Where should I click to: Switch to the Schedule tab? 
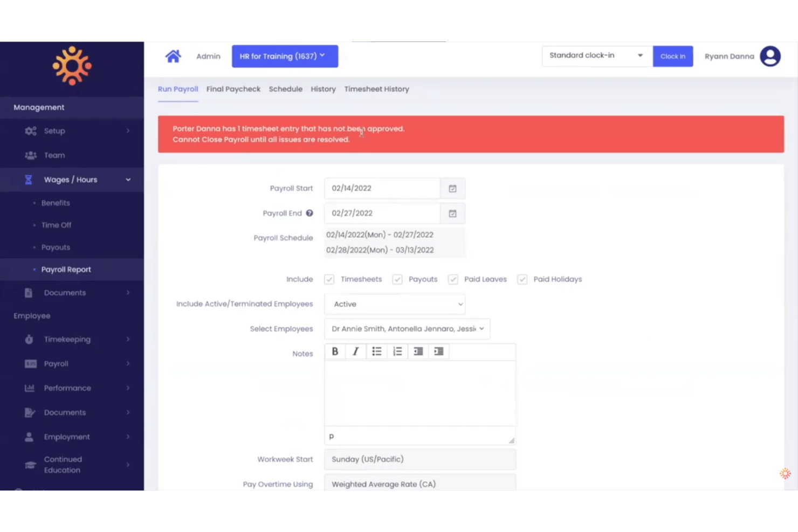click(x=286, y=89)
